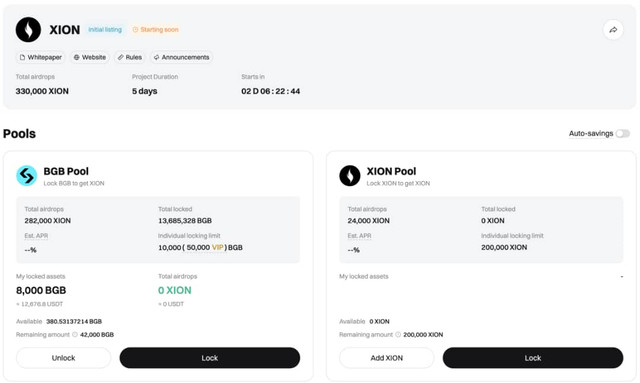Click the XION flame logo in header
This screenshot has width=640, height=383.
[x=28, y=30]
